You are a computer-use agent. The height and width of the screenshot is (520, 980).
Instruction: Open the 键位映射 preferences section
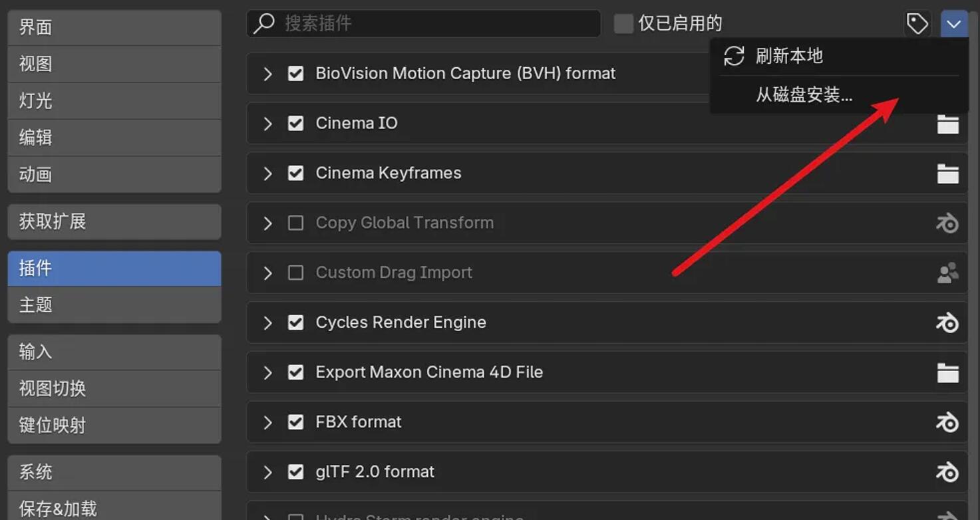tap(114, 425)
